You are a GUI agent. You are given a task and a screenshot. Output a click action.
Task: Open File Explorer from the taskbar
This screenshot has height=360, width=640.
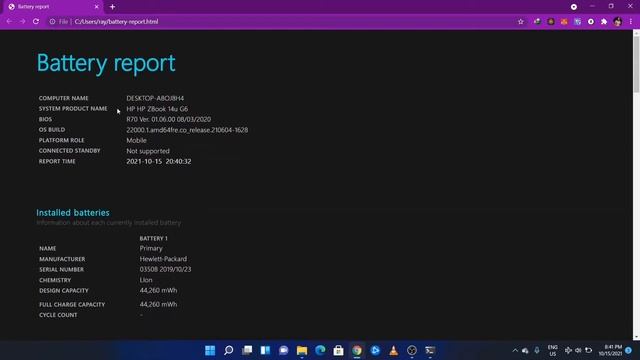pos(302,350)
